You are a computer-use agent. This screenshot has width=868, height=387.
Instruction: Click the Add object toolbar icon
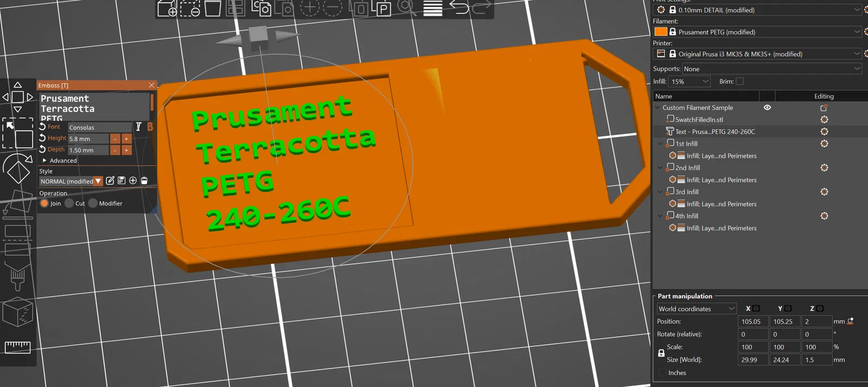(x=167, y=8)
